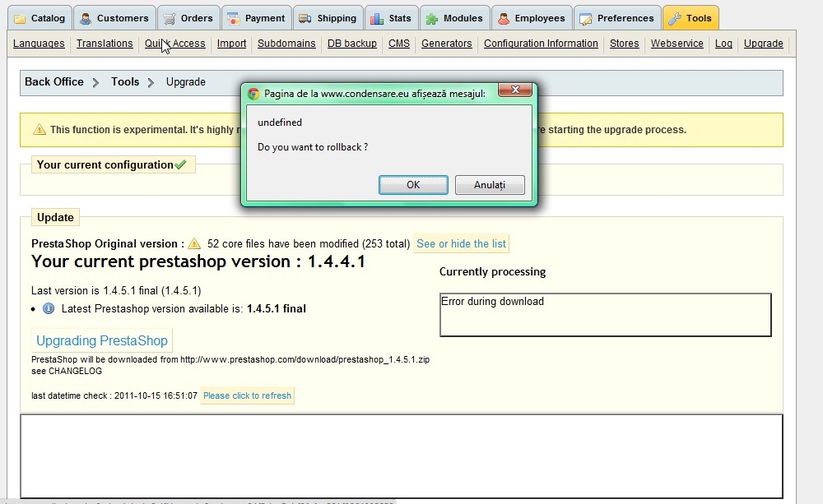Click warning icon next to core files modified
Viewport: 823px width, 504px height.
point(194,243)
